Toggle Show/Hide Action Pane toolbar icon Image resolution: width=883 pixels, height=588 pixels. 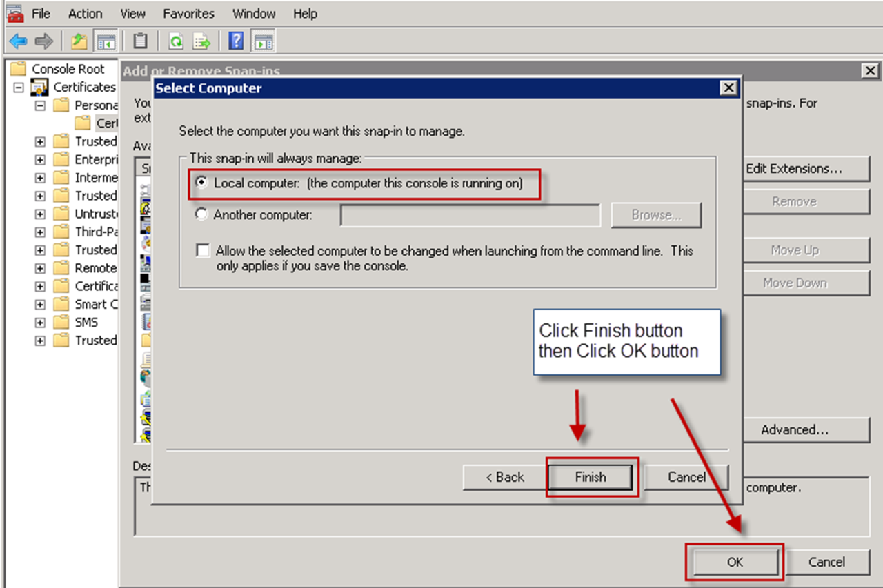[x=262, y=41]
